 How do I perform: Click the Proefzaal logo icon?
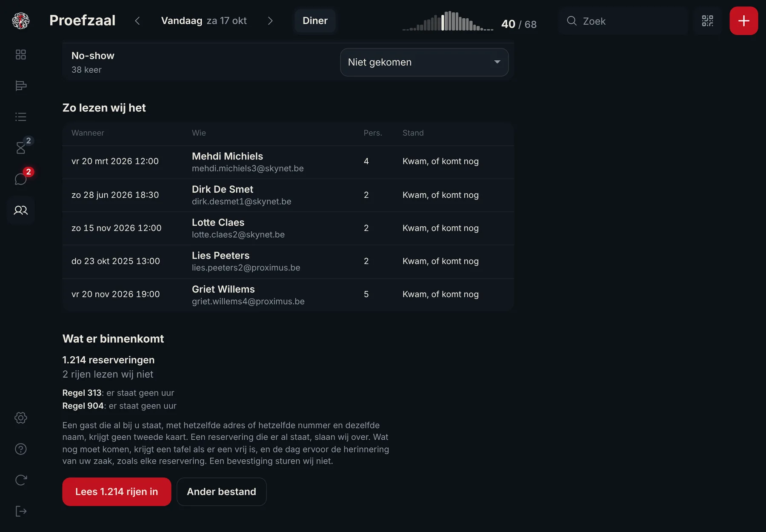pos(20,20)
